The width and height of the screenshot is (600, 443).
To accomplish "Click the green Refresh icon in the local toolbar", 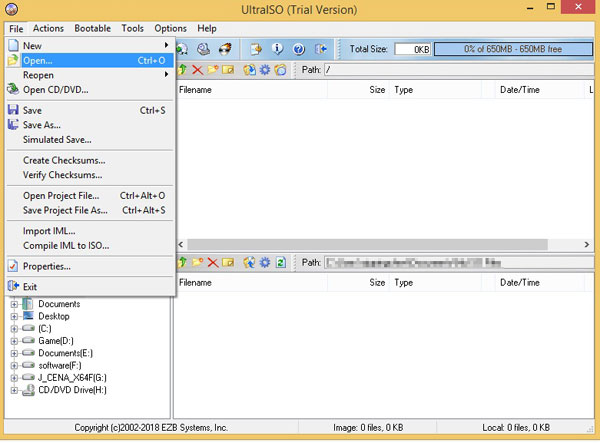I will click(280, 262).
